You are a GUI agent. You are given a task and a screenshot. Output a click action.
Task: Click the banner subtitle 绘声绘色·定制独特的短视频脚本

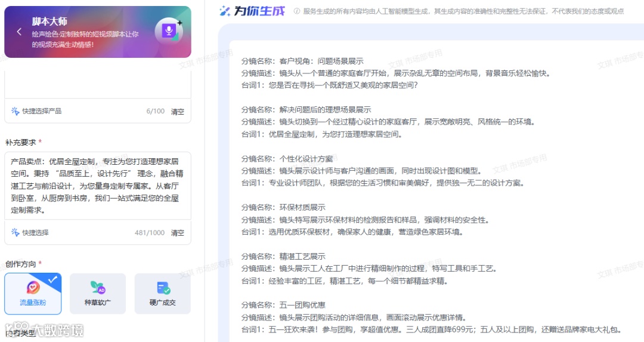click(85, 39)
